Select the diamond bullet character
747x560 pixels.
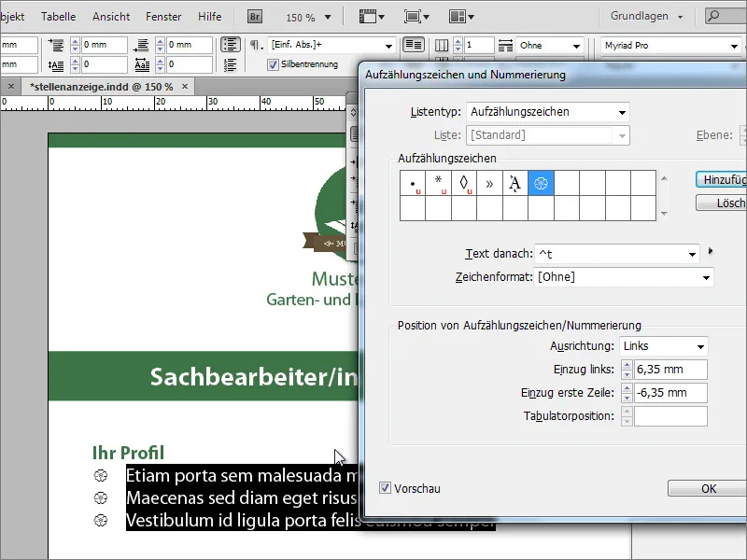click(463, 184)
